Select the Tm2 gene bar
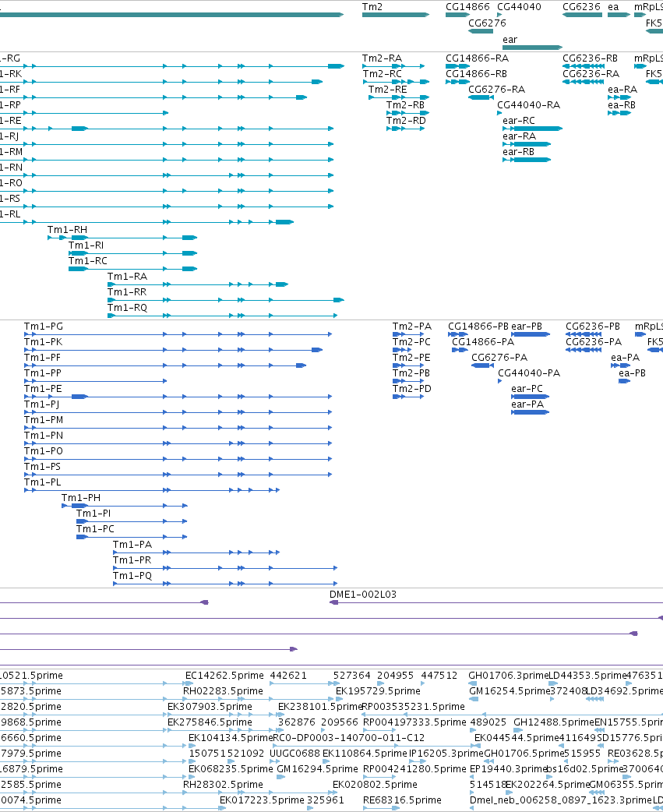Viewport: 663px width, 812px height. [396, 15]
